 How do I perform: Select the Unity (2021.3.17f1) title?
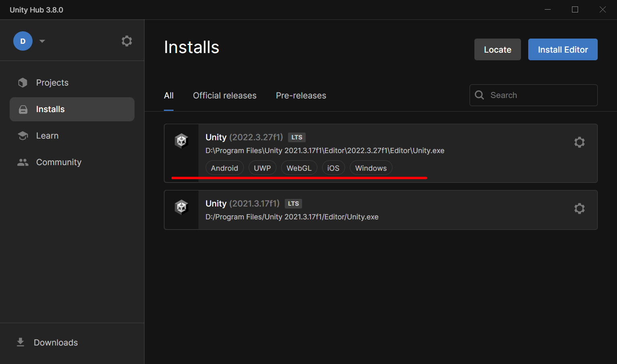coord(242,204)
